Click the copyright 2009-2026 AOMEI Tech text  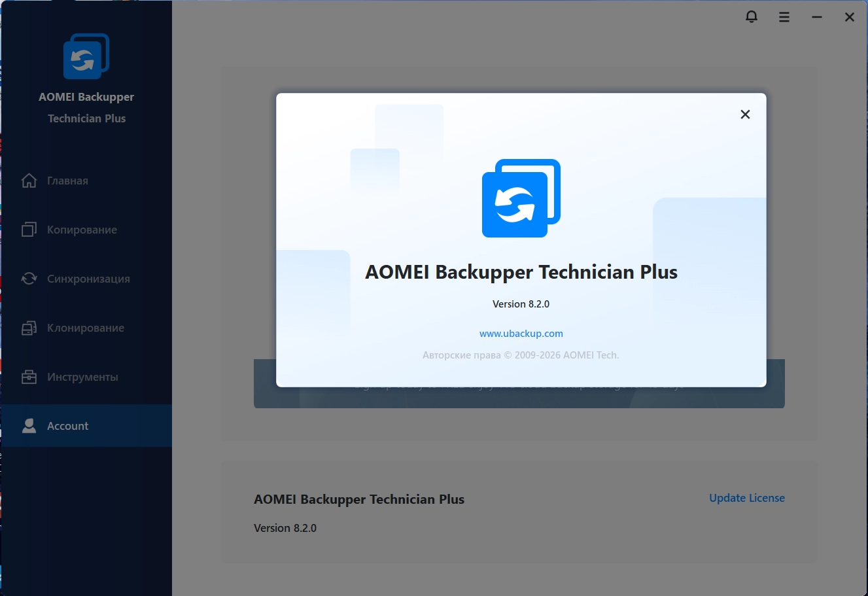521,355
